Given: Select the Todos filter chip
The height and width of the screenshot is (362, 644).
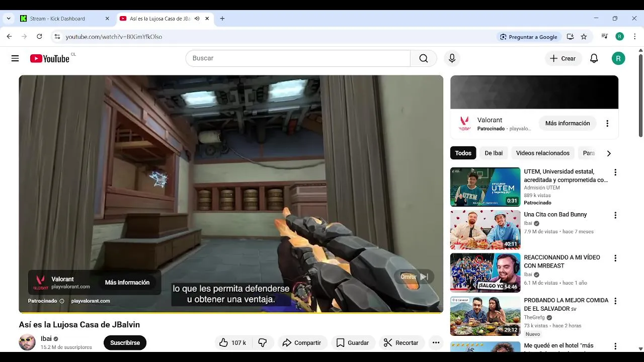Looking at the screenshot, I should coord(463,153).
